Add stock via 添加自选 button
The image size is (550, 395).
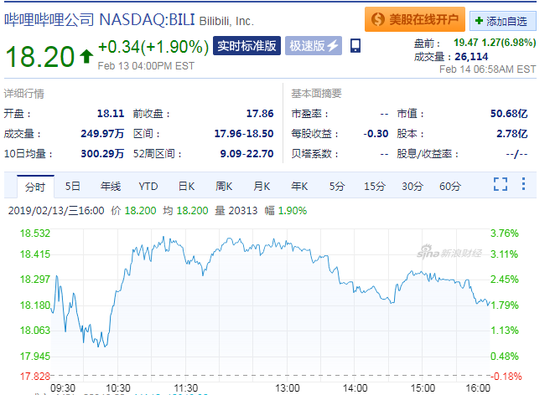coord(503,21)
